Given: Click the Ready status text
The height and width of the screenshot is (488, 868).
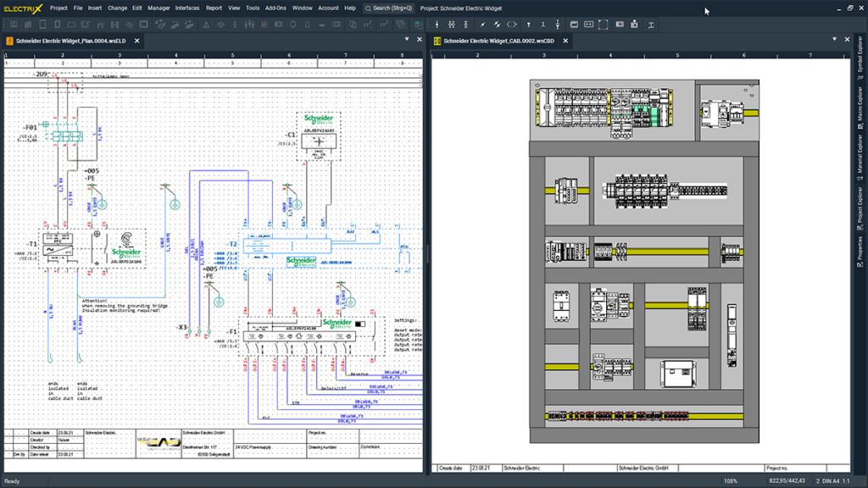Looking at the screenshot, I should 12,481.
